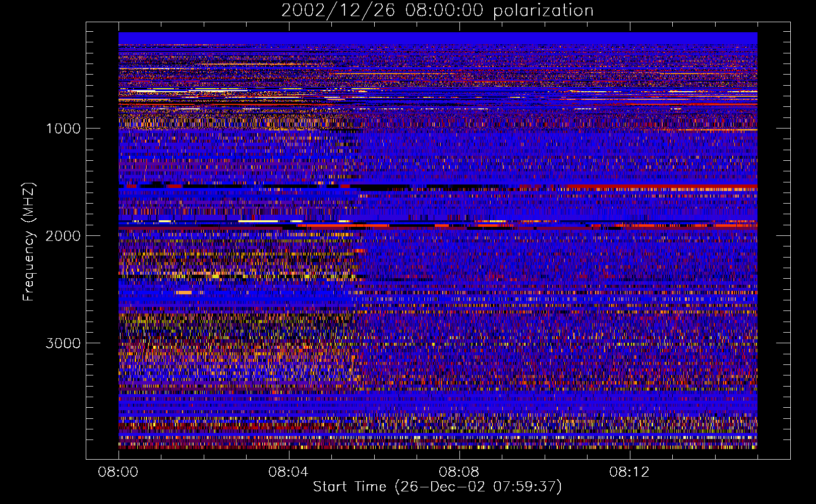Click the 08:04 time tick label
Image resolution: width=816 pixels, height=504 pixels.
pos(288,472)
